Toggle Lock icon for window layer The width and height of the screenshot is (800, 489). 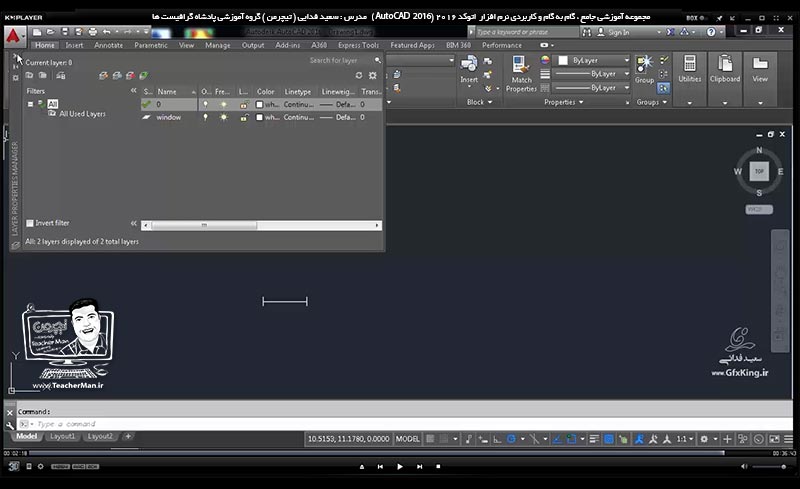244,117
